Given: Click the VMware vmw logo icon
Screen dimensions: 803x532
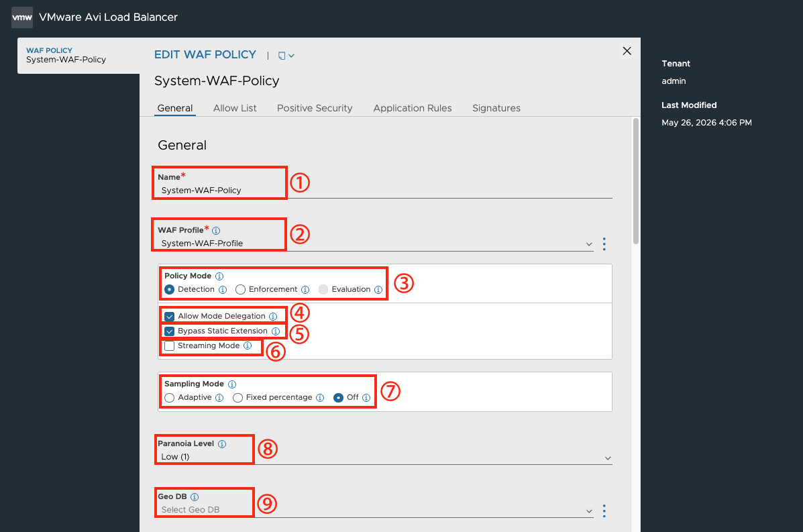Looking at the screenshot, I should pyautogui.click(x=22, y=17).
